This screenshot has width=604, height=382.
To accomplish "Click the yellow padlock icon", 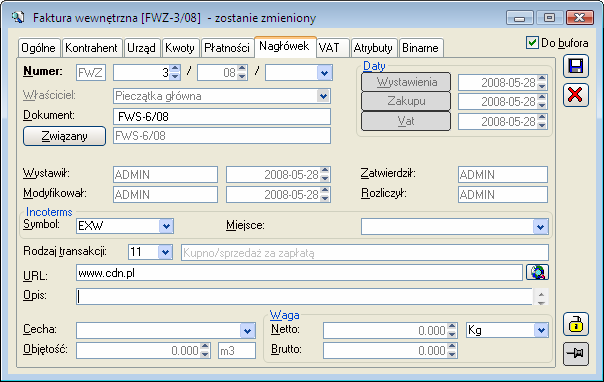I will click(575, 324).
